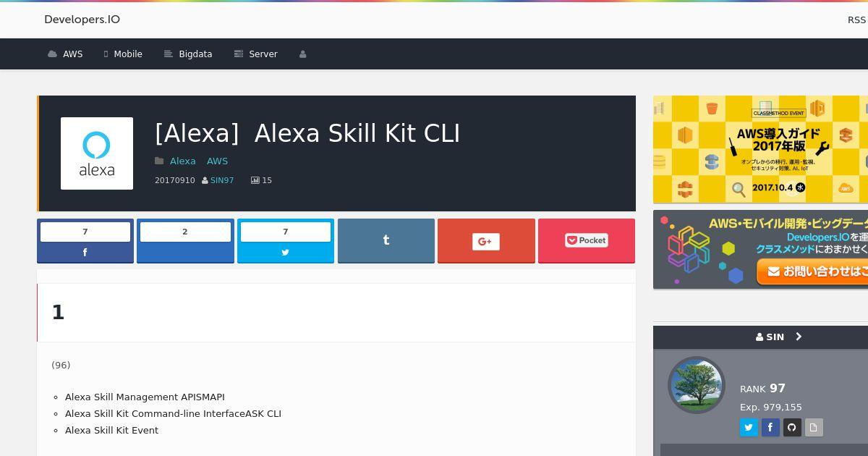Click the share button showing count 2
The image size is (868, 456).
pyautogui.click(x=185, y=241)
